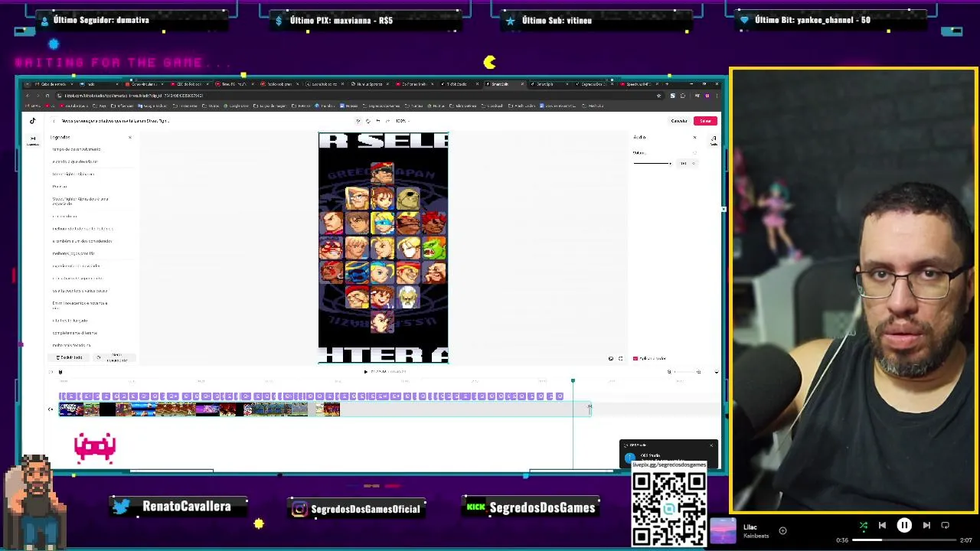Pause the Lilac song
The height and width of the screenshot is (551, 980).
click(x=904, y=526)
